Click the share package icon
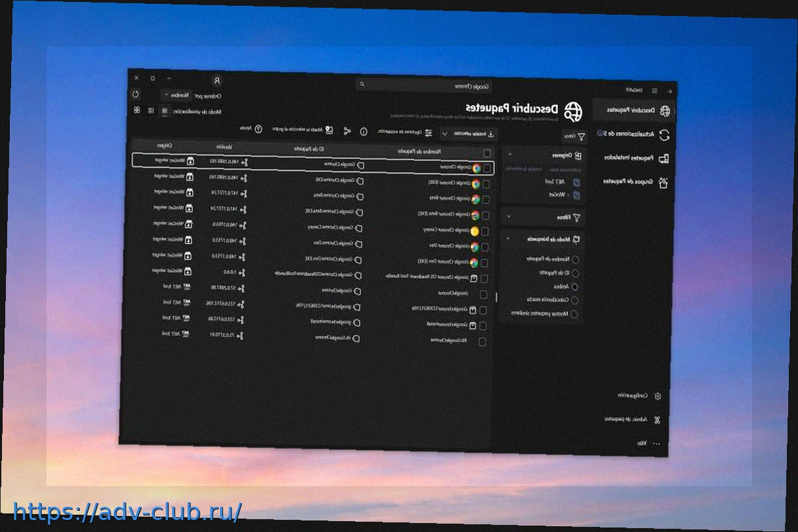798x532 pixels. coord(346,131)
